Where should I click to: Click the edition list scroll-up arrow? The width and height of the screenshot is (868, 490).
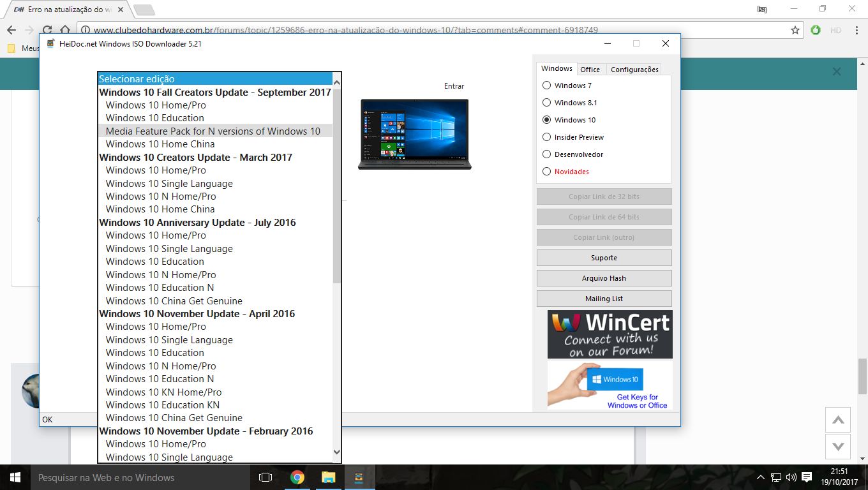pyautogui.click(x=337, y=82)
